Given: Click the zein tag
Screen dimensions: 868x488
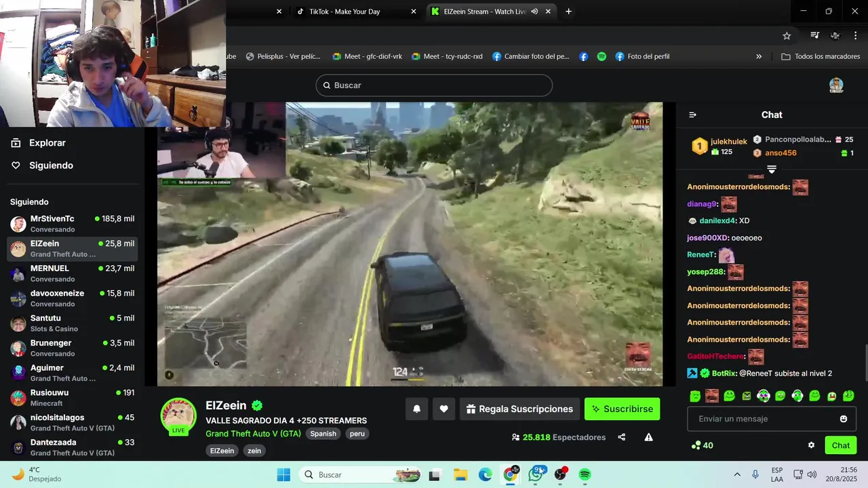Looking at the screenshot, I should coord(254,451).
